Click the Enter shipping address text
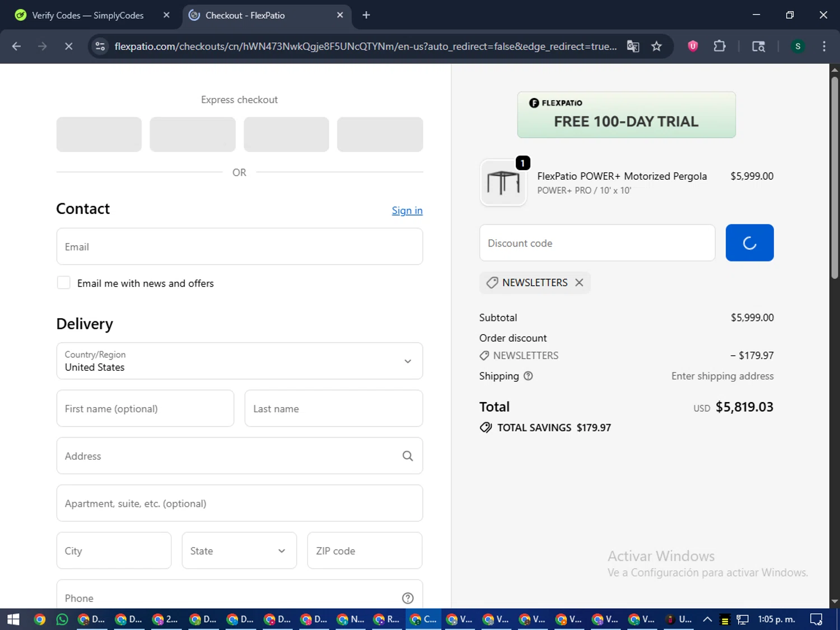Image resolution: width=840 pixels, height=630 pixels. coord(722,376)
